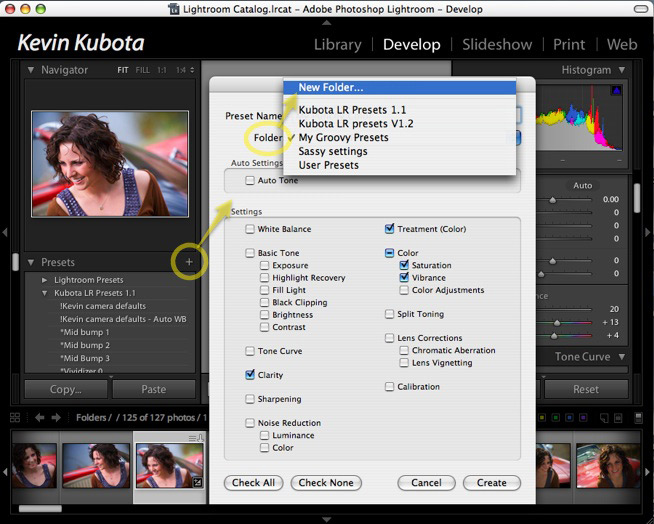Collapse bottom filmstrip with bottom arrow
This screenshot has height=524, width=654.
[327, 519]
